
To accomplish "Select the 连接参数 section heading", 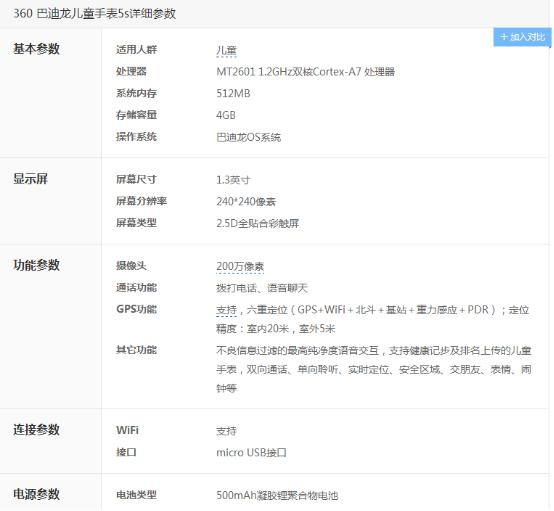I will click(x=36, y=430).
